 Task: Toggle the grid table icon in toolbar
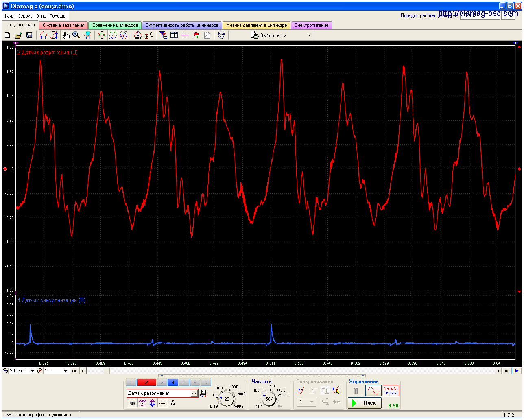(174, 35)
